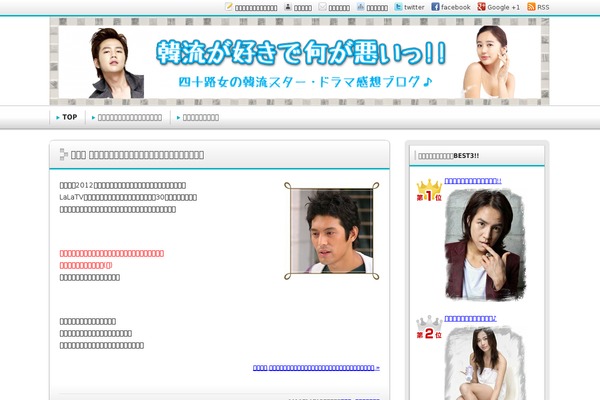Click the second-place ranking photo
600x400 pixels.
(485, 363)
